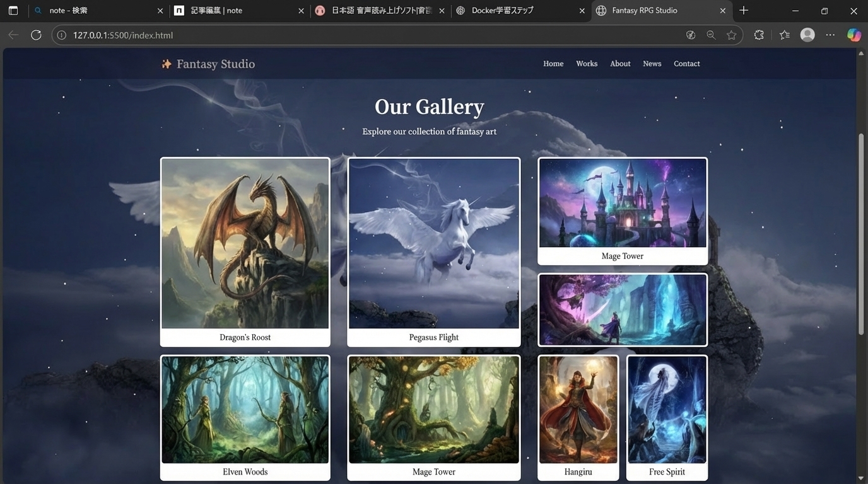The height and width of the screenshot is (484, 868).
Task: Open the Dragon's Roost gallery image
Action: pyautogui.click(x=245, y=243)
